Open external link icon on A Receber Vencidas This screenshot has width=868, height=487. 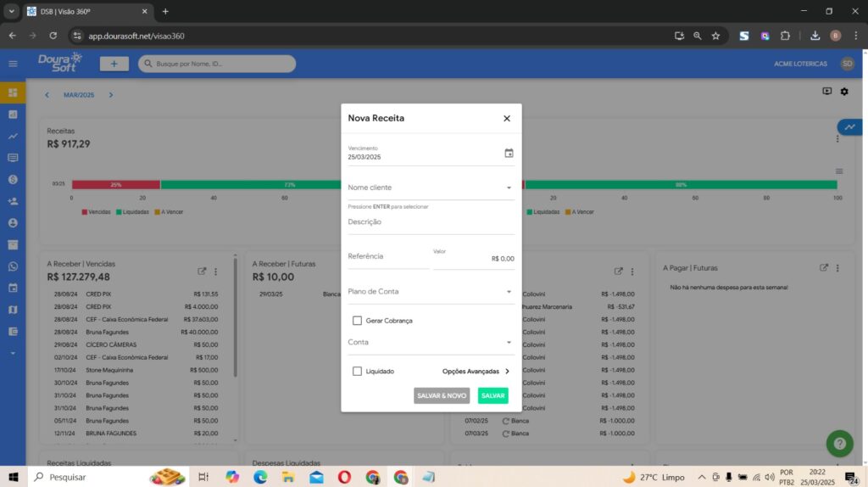tap(202, 271)
